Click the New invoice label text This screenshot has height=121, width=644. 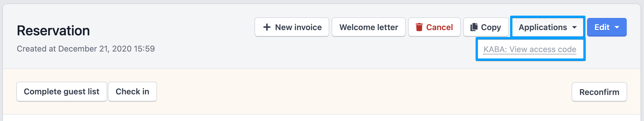click(298, 27)
